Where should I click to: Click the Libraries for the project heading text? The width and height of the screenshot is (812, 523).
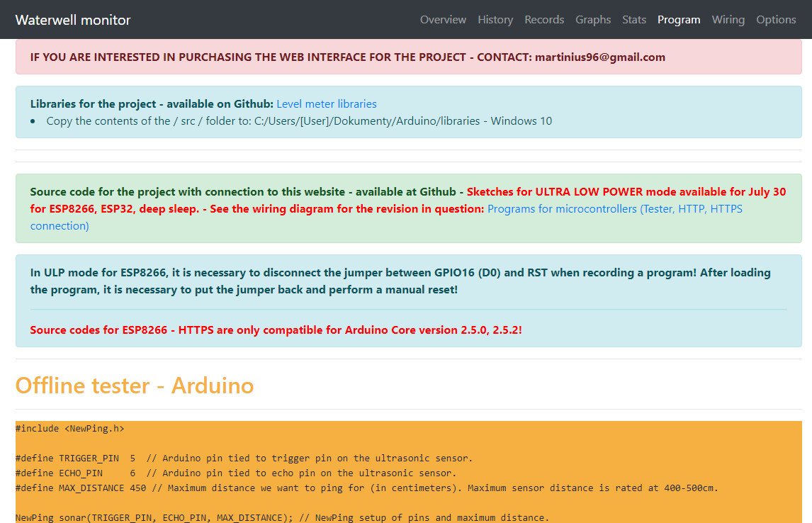(x=152, y=103)
